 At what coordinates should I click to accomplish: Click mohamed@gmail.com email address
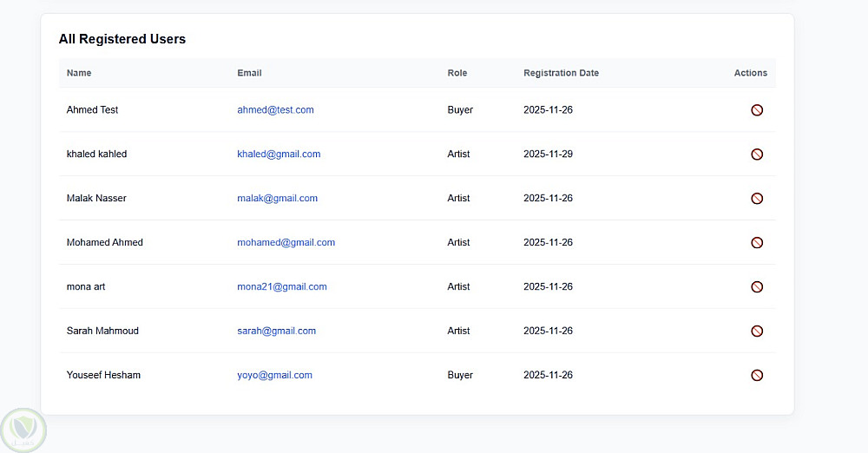click(x=286, y=243)
